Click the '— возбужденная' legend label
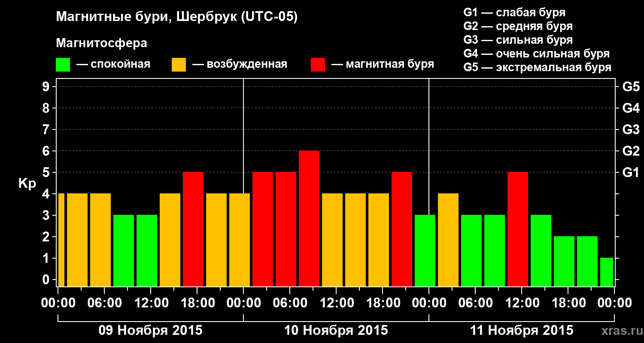Viewport: 644px width, 343px height. click(240, 64)
